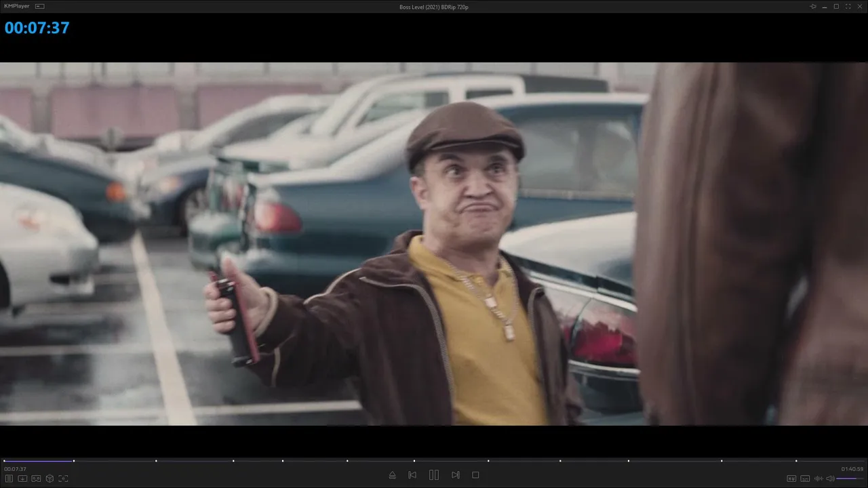Toggle hardware acceleration (HW) icon
Image resolution: width=868 pixels, height=488 pixels.
(791, 479)
